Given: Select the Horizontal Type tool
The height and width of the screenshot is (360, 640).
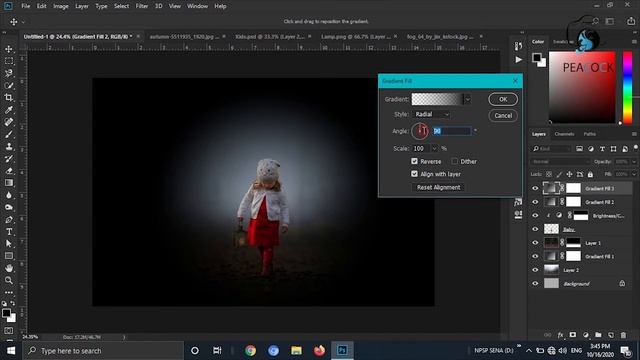Looking at the screenshot, I should (x=9, y=231).
